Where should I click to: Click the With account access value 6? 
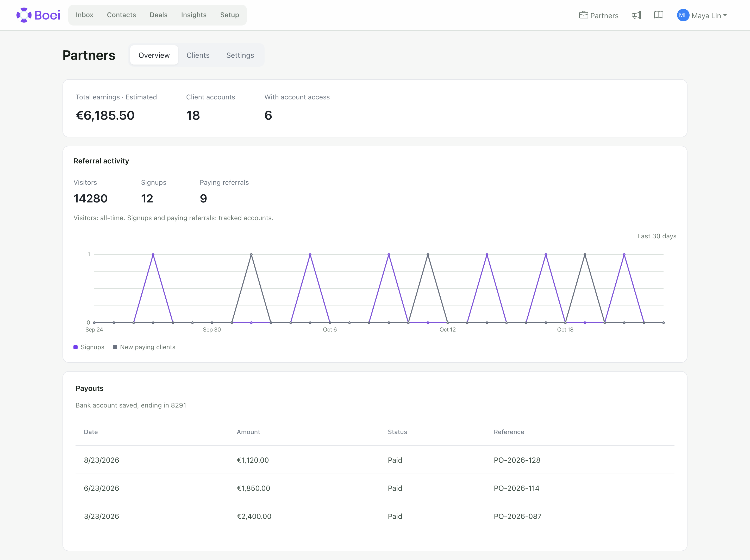pos(268,116)
